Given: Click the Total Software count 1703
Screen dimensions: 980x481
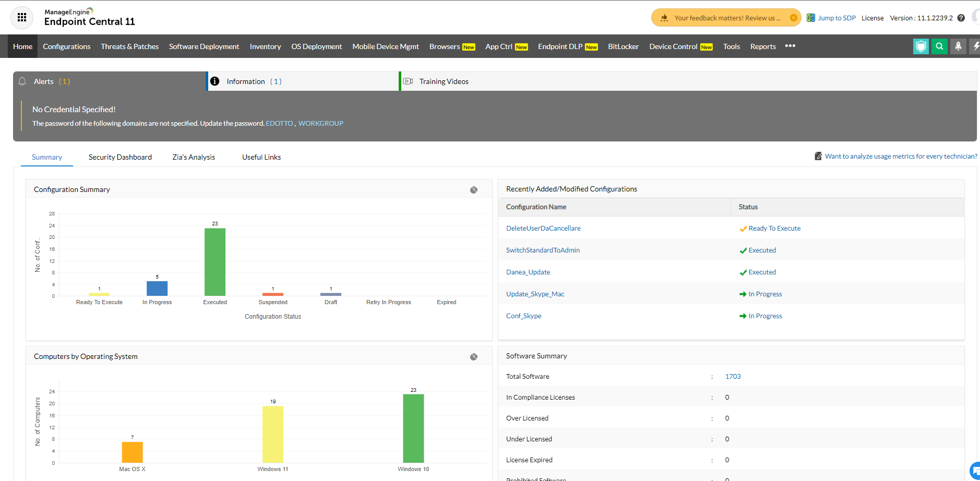Looking at the screenshot, I should coord(733,377).
